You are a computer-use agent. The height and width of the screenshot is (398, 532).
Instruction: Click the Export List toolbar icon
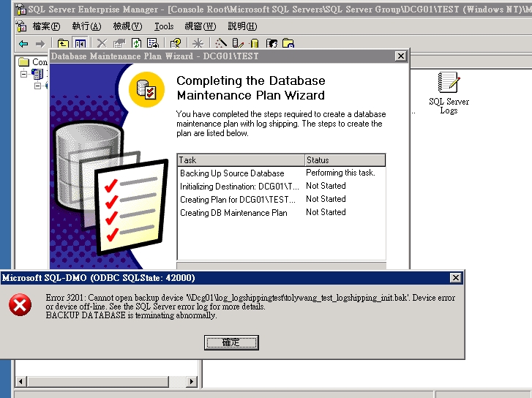pyautogui.click(x=153, y=43)
